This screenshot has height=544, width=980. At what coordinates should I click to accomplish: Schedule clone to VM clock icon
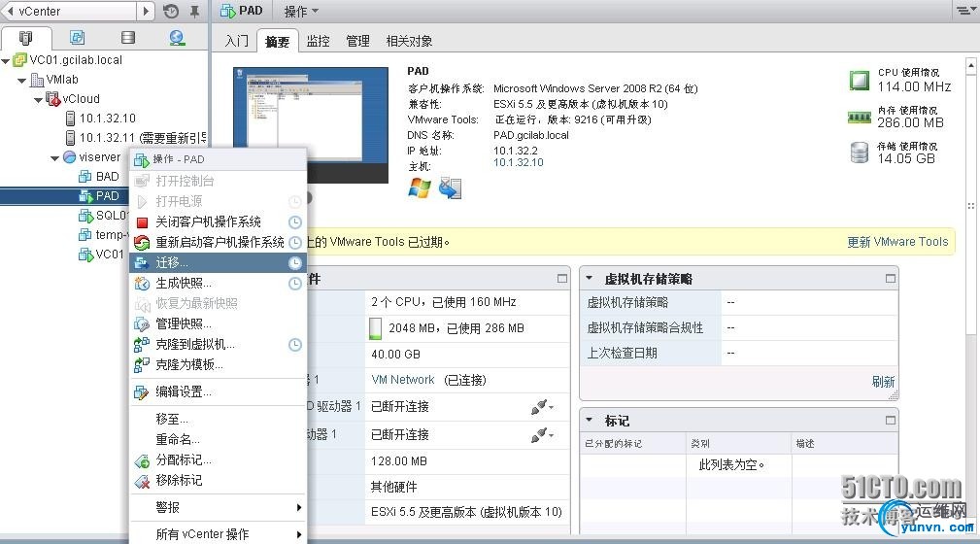295,345
